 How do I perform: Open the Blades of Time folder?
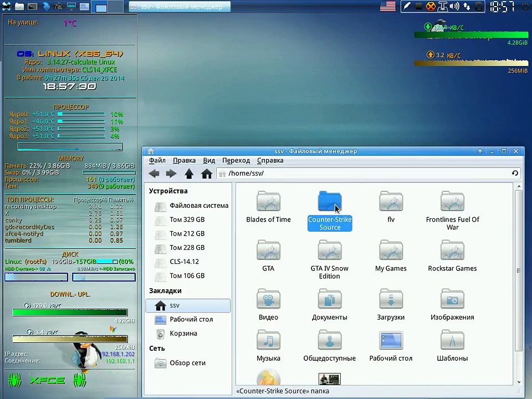tap(268, 207)
